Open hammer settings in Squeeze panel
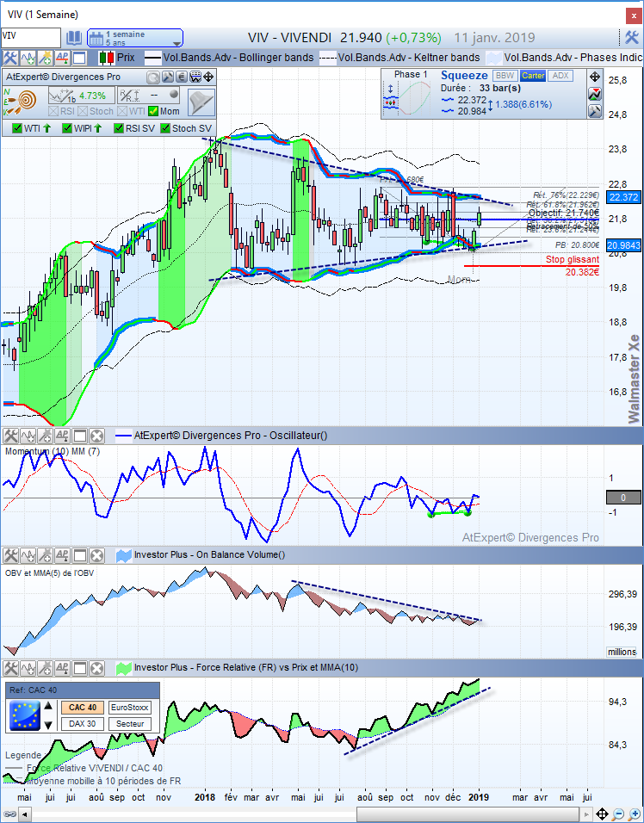644x823 pixels. [x=595, y=111]
